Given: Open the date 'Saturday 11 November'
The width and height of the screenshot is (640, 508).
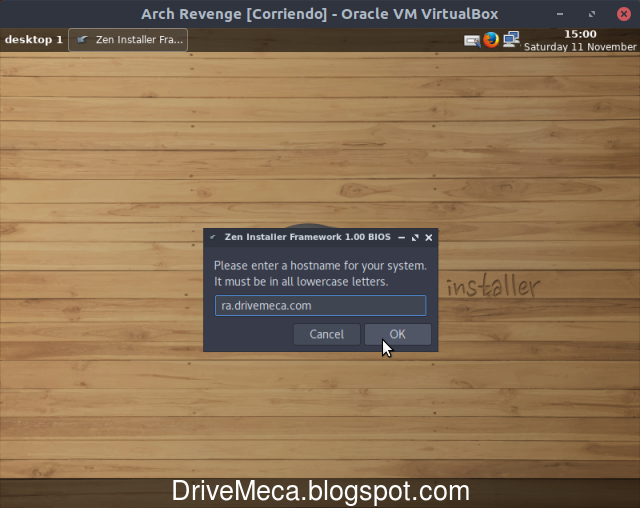Looking at the screenshot, I should pos(580,47).
